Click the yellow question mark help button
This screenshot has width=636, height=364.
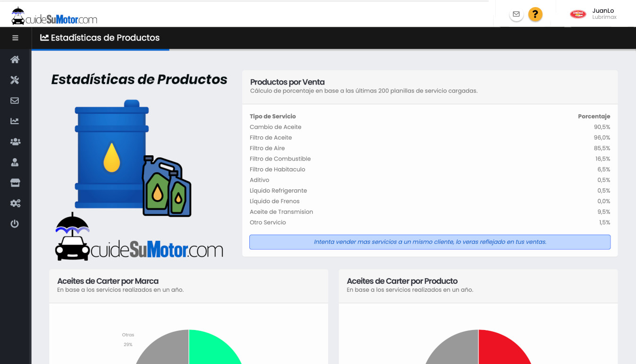[x=535, y=14]
